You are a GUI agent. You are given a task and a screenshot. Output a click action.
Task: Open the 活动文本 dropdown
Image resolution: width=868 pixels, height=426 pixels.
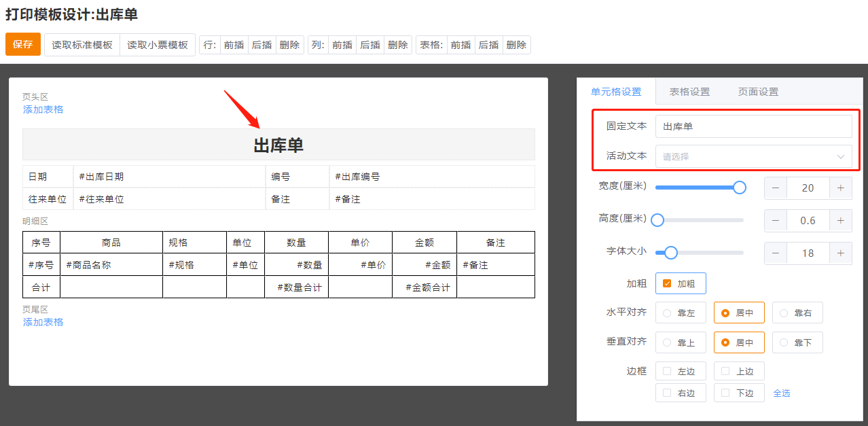[x=753, y=156]
